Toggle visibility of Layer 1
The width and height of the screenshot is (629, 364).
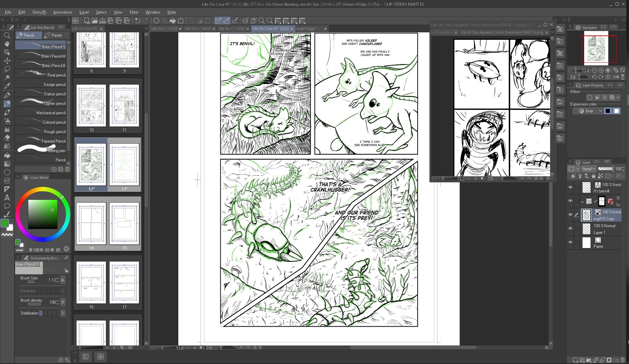point(570,229)
